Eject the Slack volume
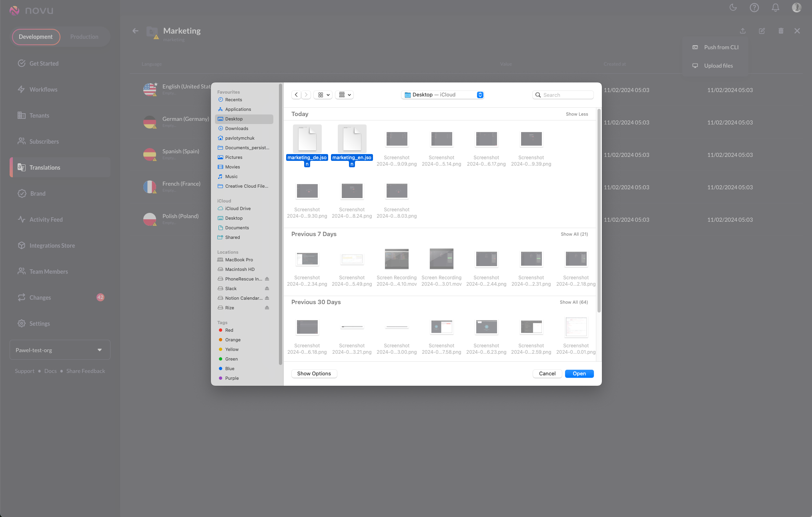 [267, 289]
